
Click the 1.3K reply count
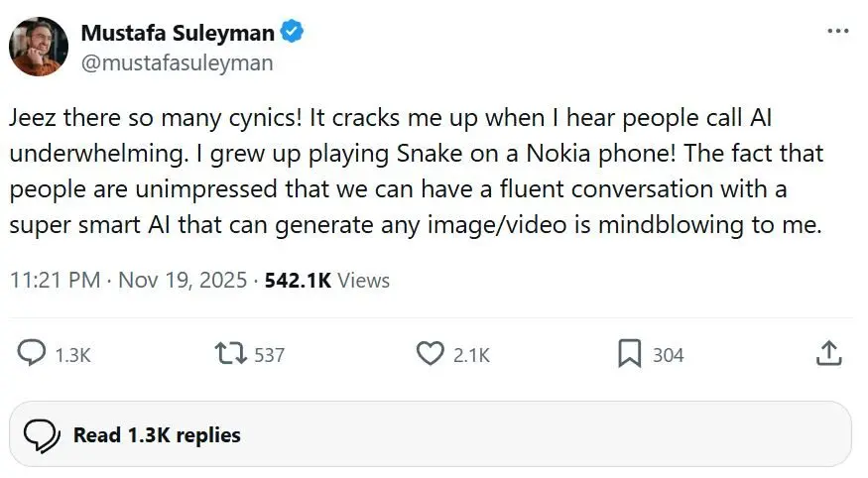tap(73, 355)
